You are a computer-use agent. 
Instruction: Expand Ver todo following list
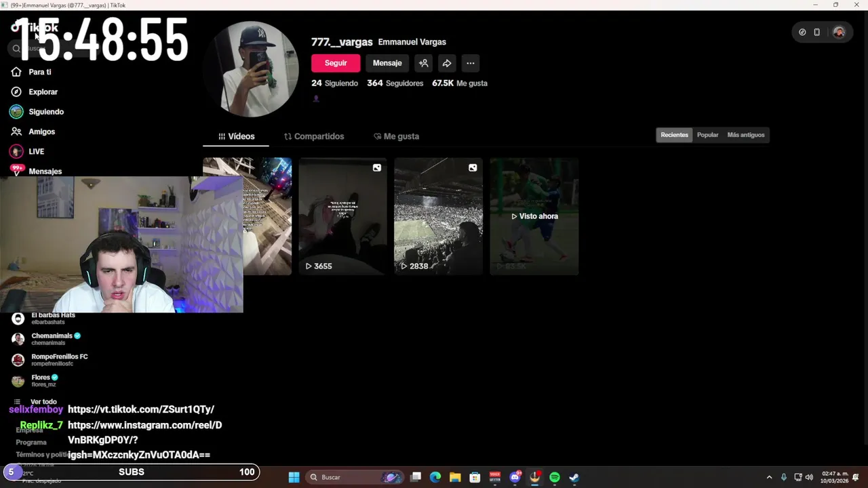(x=37, y=402)
